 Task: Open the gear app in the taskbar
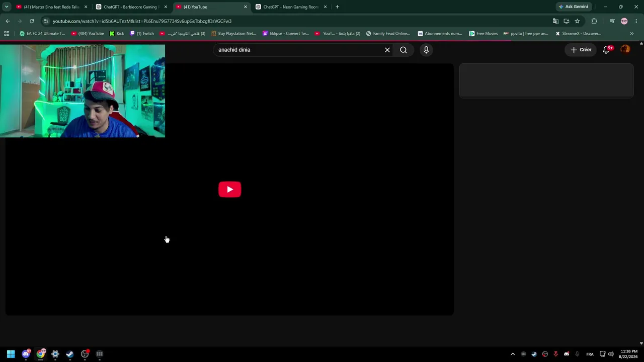(55, 354)
